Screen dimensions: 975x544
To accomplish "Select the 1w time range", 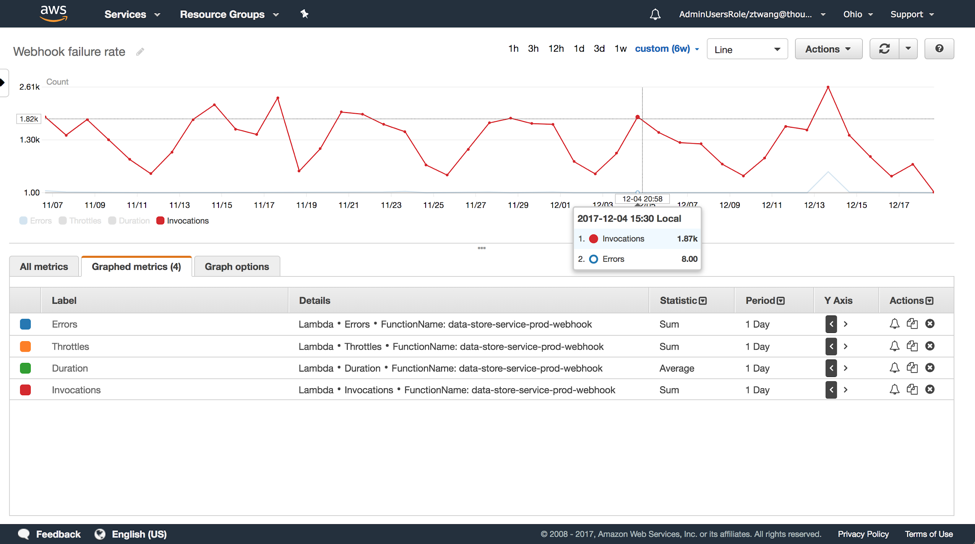I will tap(620, 49).
